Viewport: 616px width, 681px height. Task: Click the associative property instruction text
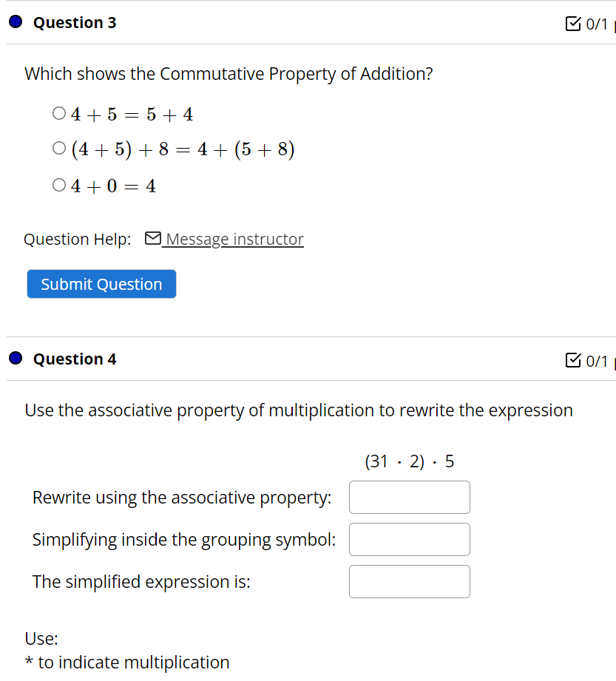click(x=299, y=410)
